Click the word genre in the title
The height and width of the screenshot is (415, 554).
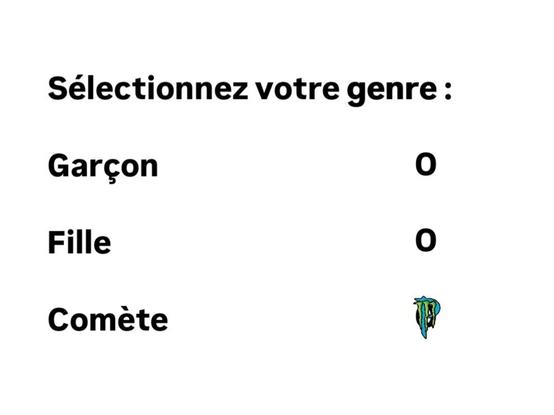(x=392, y=92)
